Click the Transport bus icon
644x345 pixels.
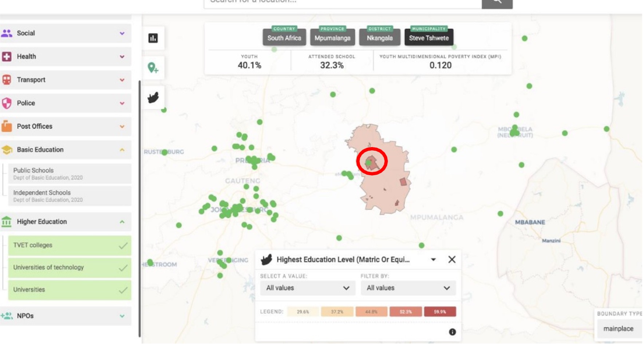point(7,80)
